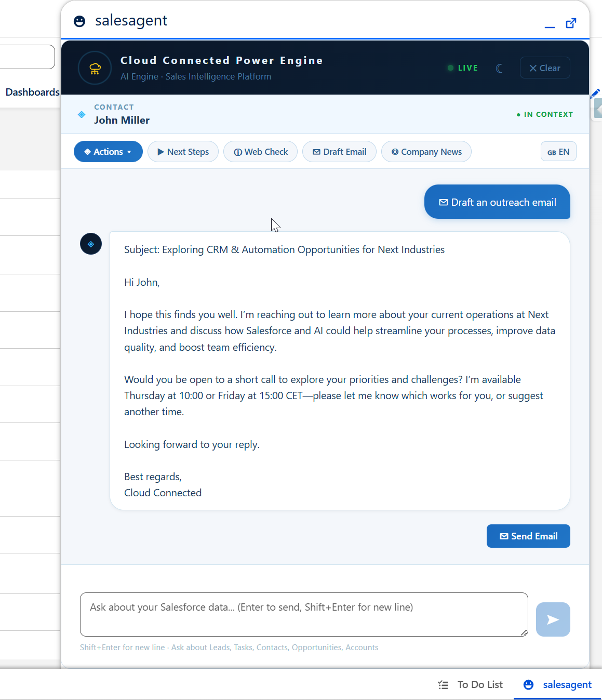Viewport: 602px width, 700px height.
Task: Click the contact diamond icon
Action: (82, 114)
